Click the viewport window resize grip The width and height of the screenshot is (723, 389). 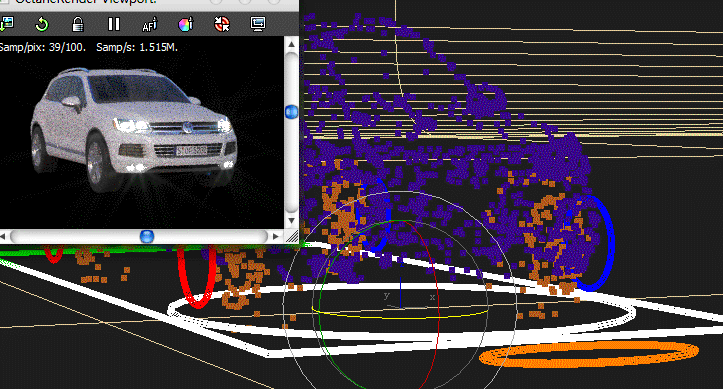tap(292, 236)
